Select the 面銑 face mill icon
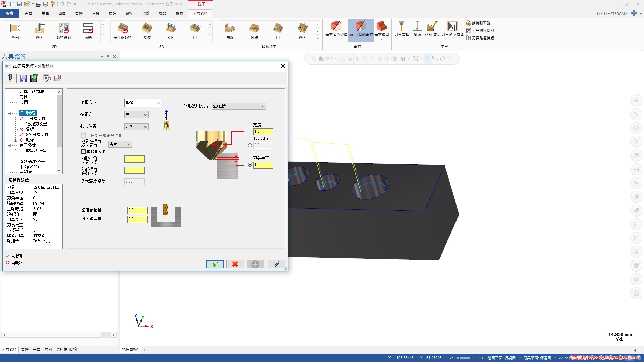 pyautogui.click(x=88, y=31)
